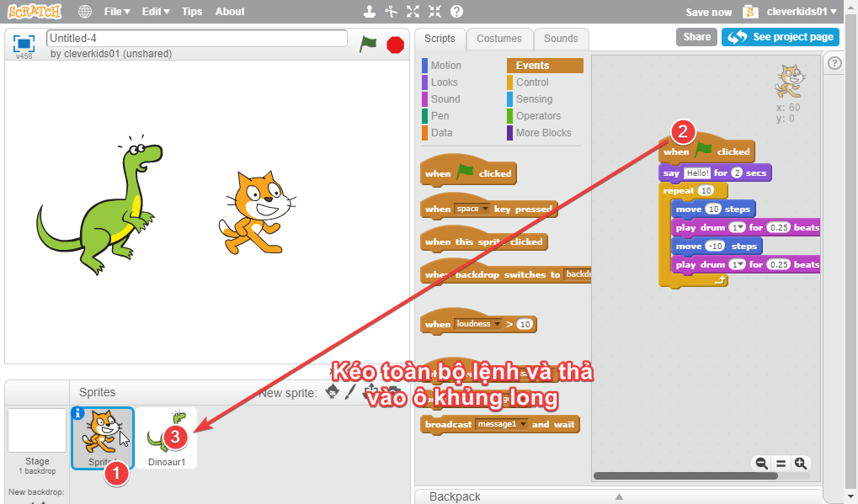The width and height of the screenshot is (858, 504).
Task: Click the loudness threshold value 10
Action: 525,324
